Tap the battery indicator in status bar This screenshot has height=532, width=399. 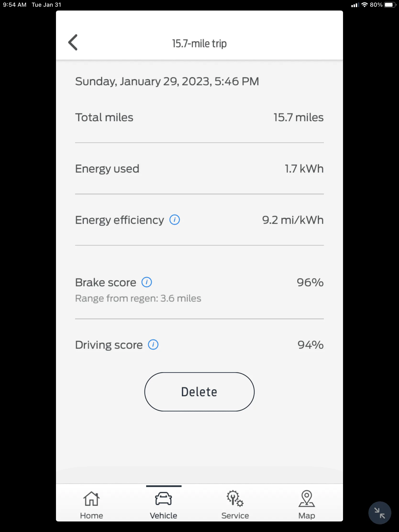(x=390, y=5)
